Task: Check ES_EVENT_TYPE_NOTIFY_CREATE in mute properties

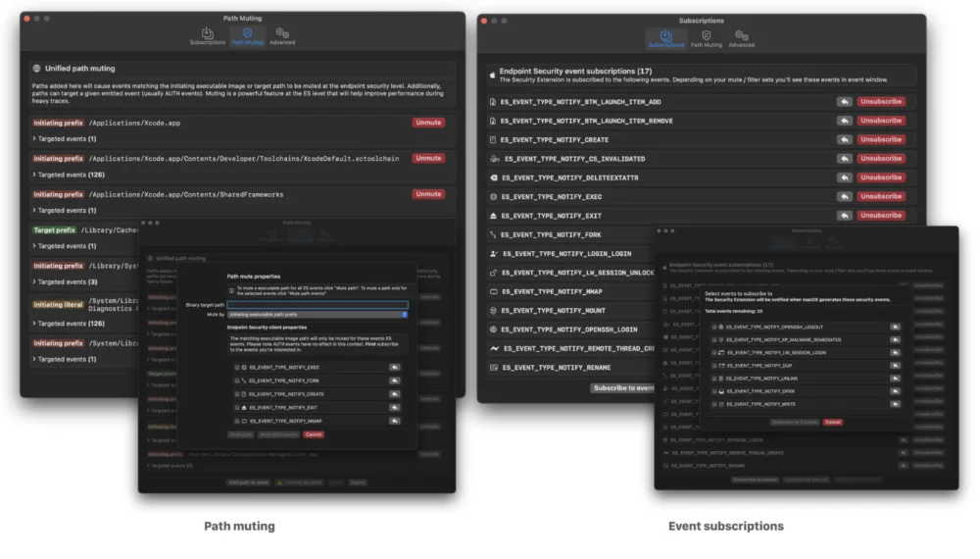Action: 237,394
